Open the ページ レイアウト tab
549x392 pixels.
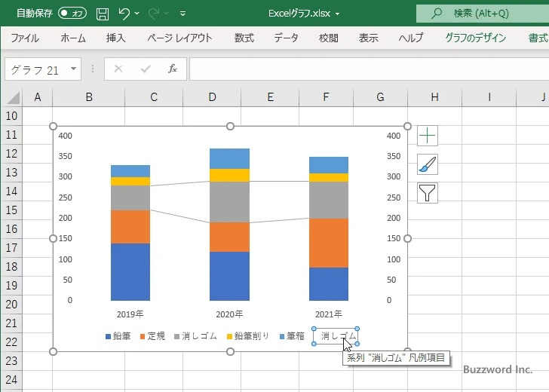click(179, 38)
